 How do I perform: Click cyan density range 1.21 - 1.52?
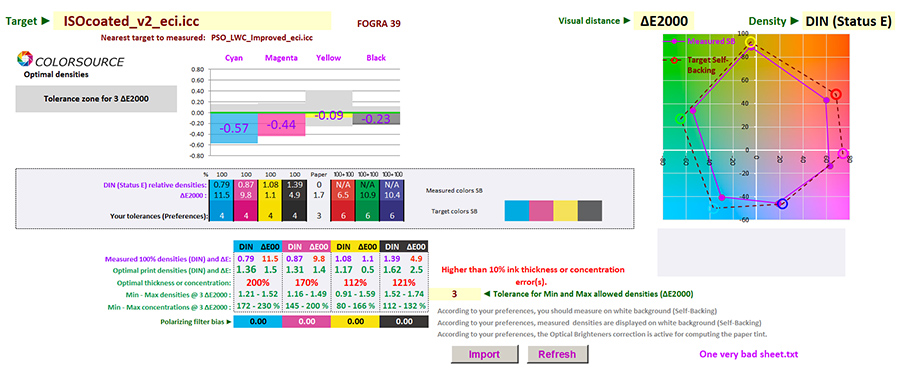(257, 294)
